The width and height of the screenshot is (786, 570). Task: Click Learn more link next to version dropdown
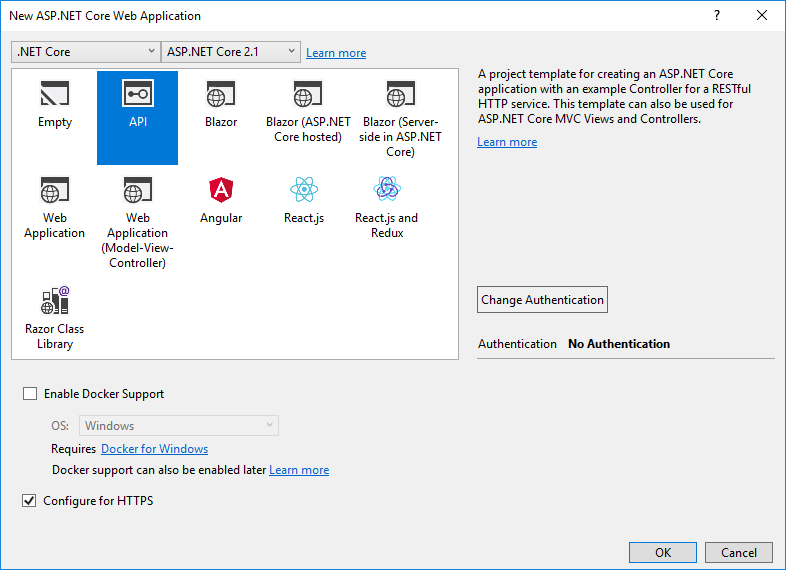pos(336,53)
